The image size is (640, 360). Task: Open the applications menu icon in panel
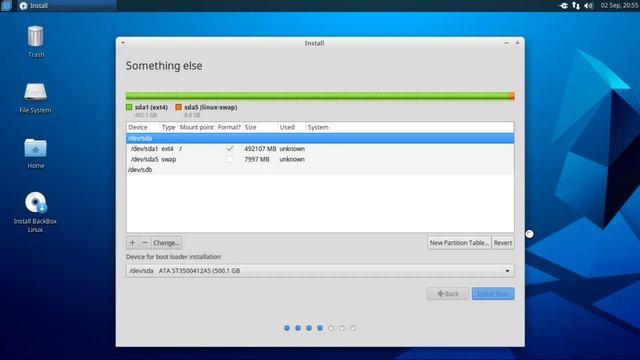point(6,5)
